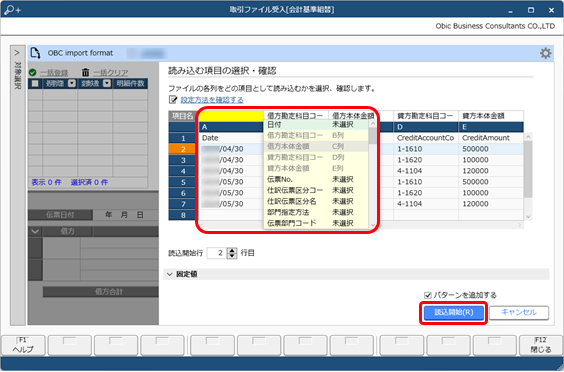This screenshot has width=564, height=372.
Task: Click the edit icon beside 設定方法を確認する
Action: click(173, 100)
